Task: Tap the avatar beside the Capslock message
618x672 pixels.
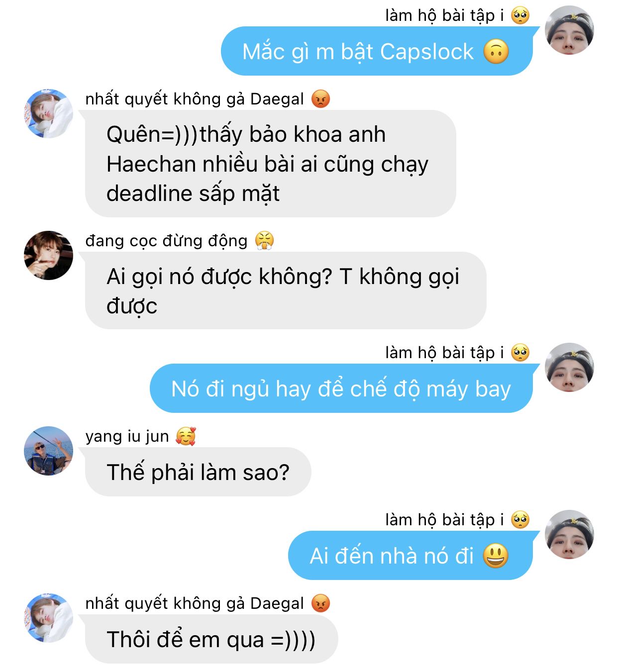Action: tap(569, 29)
